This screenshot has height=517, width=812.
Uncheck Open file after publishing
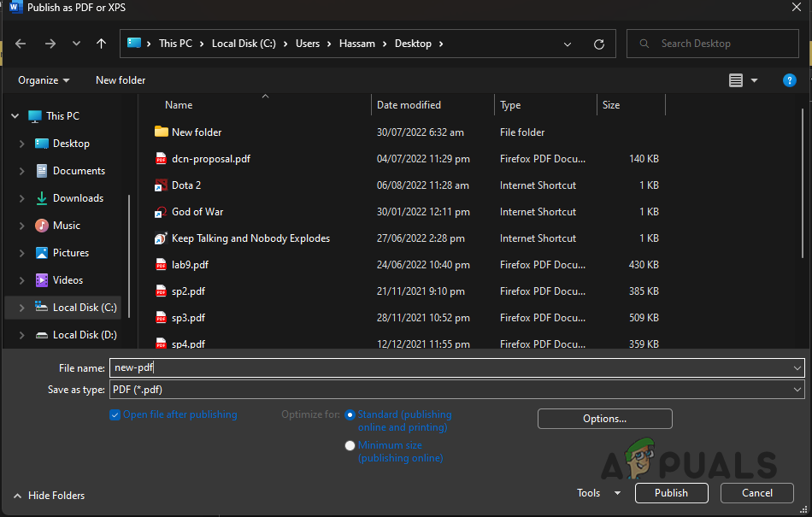click(x=115, y=415)
